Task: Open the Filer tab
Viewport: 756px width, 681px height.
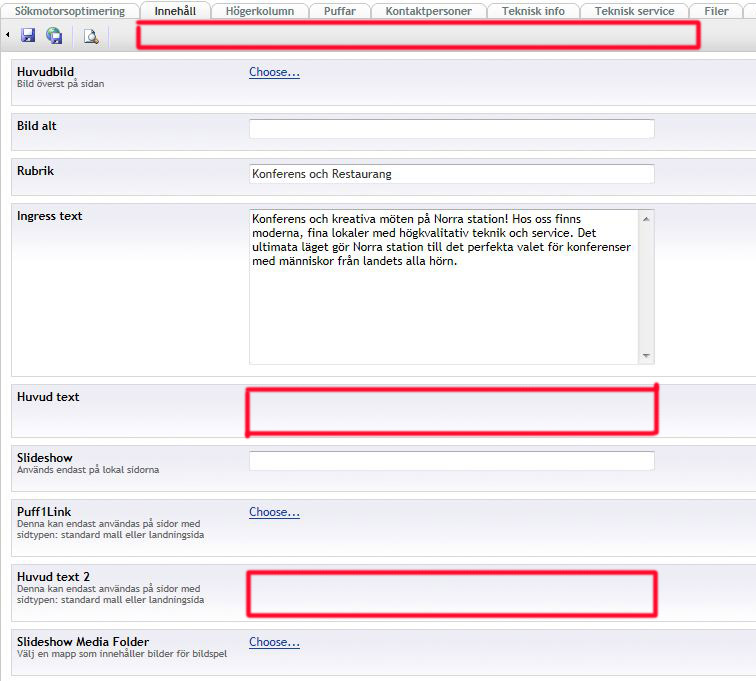Action: 716,11
